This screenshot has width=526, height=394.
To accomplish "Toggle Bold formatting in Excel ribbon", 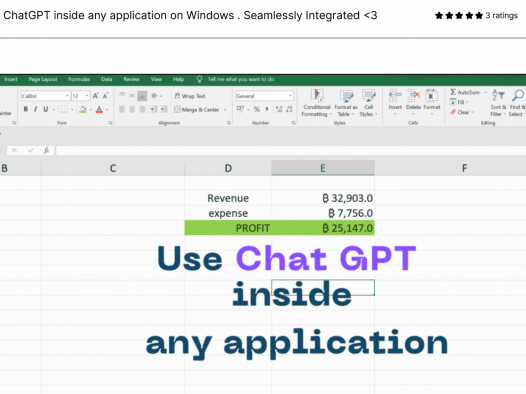I will click(x=26, y=109).
